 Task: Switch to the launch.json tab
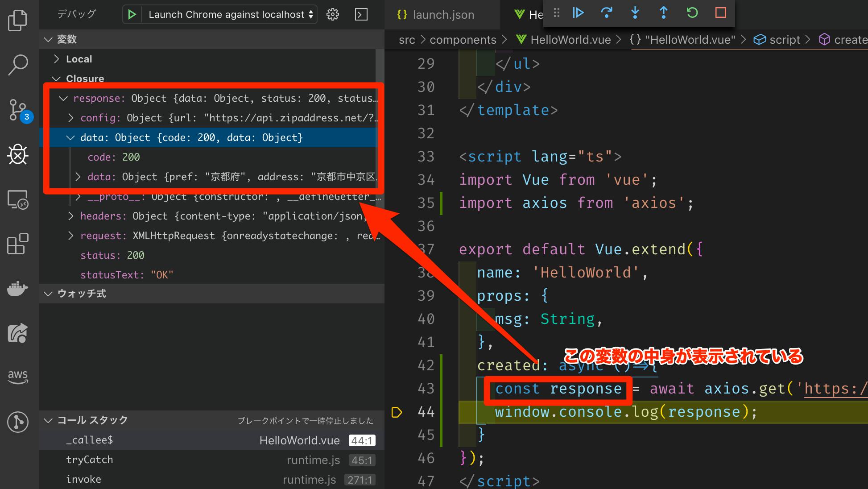[x=442, y=14]
